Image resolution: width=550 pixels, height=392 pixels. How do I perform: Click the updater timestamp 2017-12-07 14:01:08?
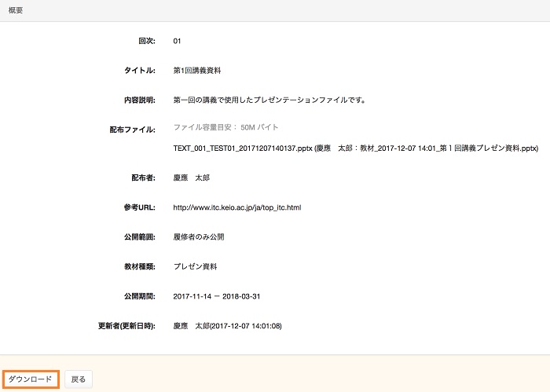(227, 326)
